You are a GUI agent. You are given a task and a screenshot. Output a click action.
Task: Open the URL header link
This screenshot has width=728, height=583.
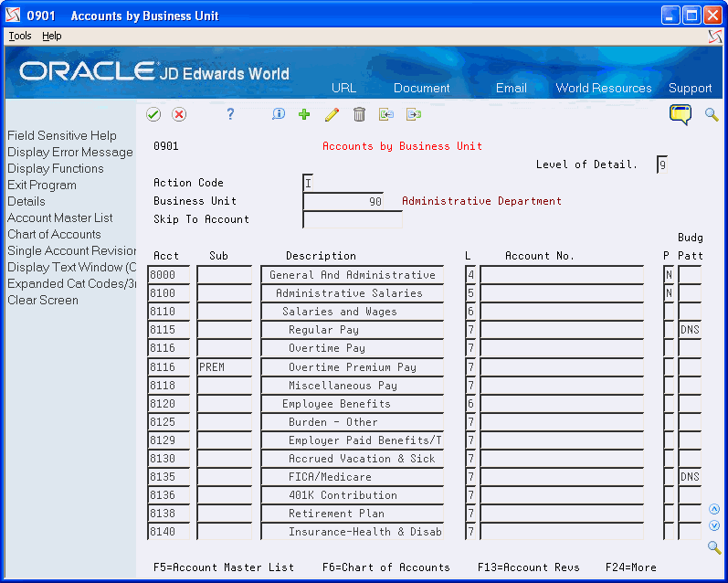pos(343,89)
